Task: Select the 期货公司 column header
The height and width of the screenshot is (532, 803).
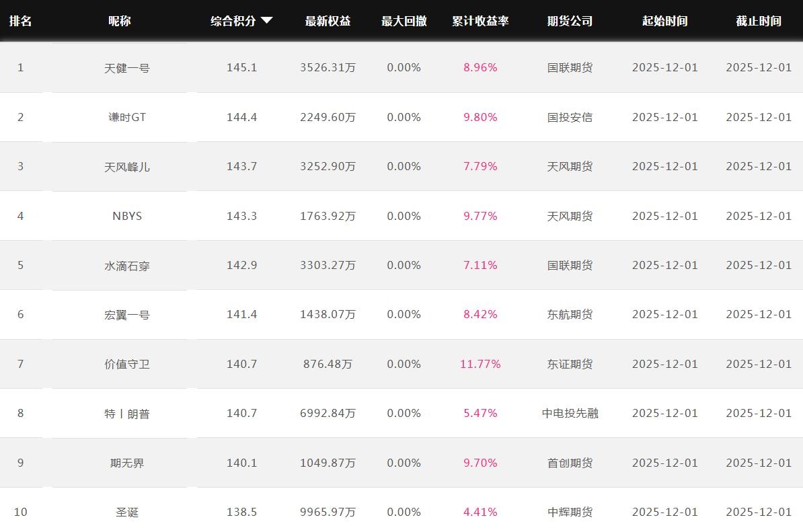Action: [x=570, y=21]
